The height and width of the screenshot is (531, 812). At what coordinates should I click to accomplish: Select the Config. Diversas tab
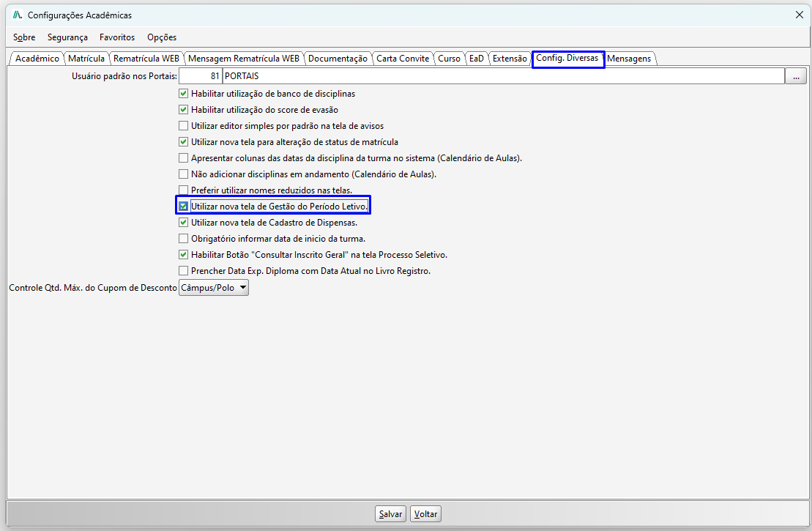(x=567, y=58)
